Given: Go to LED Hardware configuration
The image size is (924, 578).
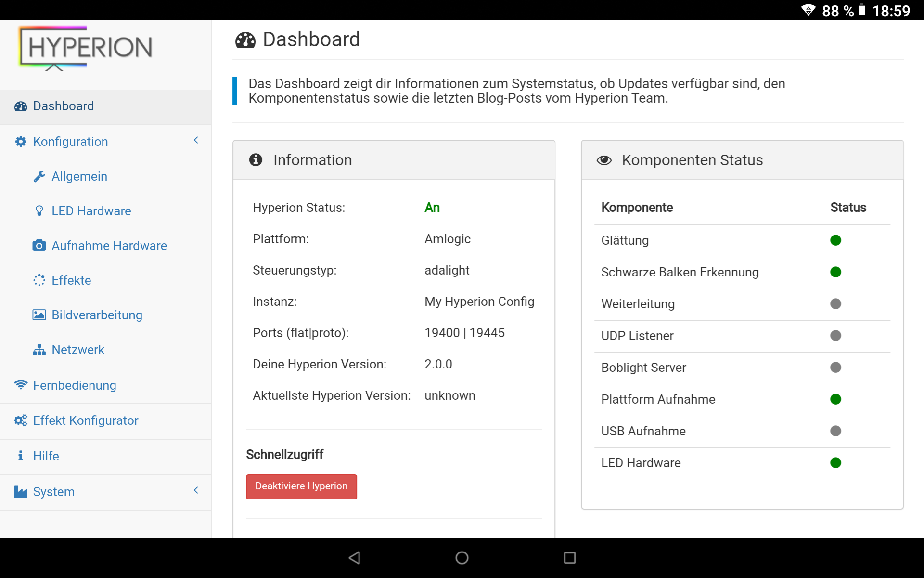Looking at the screenshot, I should (x=105, y=211).
